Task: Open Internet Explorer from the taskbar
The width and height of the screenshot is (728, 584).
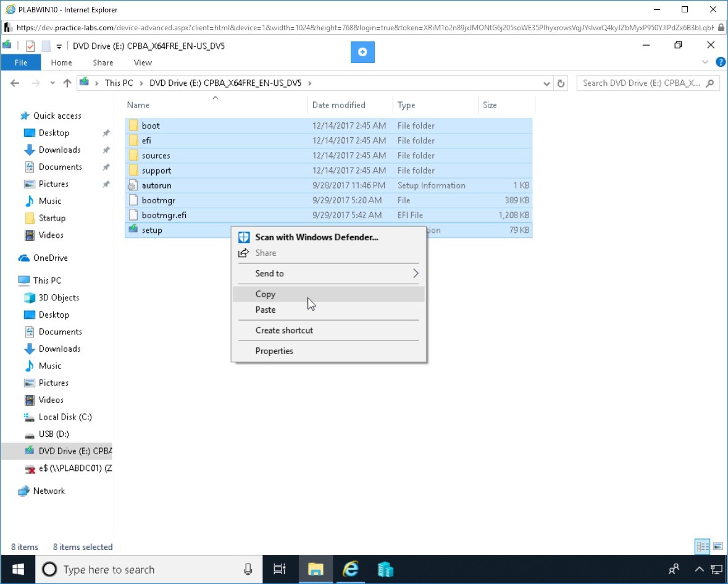Action: pos(351,569)
